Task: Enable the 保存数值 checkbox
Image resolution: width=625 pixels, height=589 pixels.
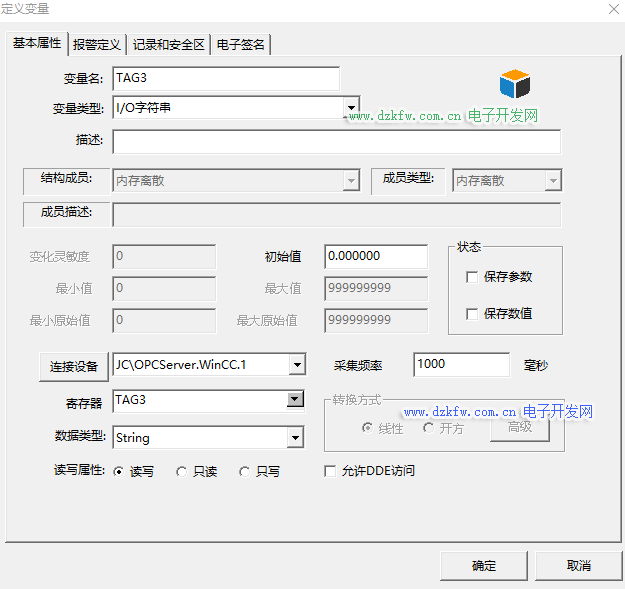Action: point(472,314)
